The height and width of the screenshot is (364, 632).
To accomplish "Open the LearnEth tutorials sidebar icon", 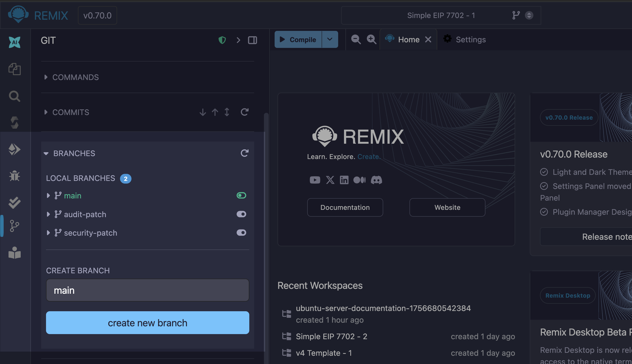I will (15, 253).
